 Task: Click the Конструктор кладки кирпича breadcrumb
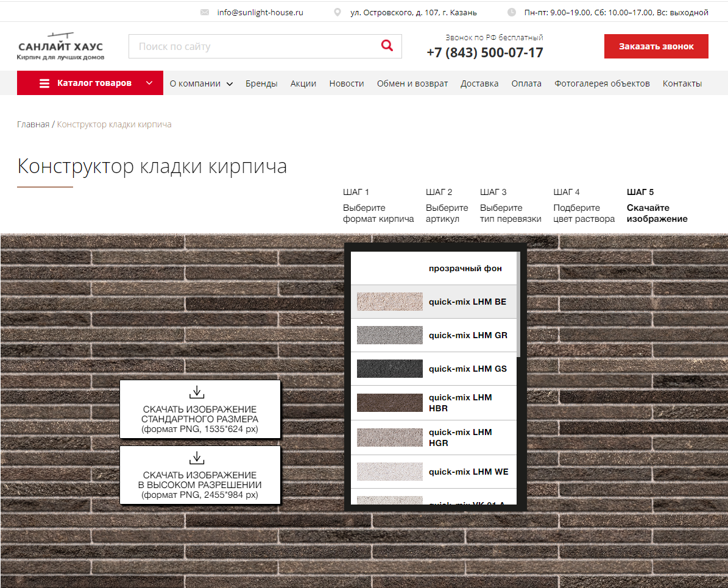coord(114,124)
